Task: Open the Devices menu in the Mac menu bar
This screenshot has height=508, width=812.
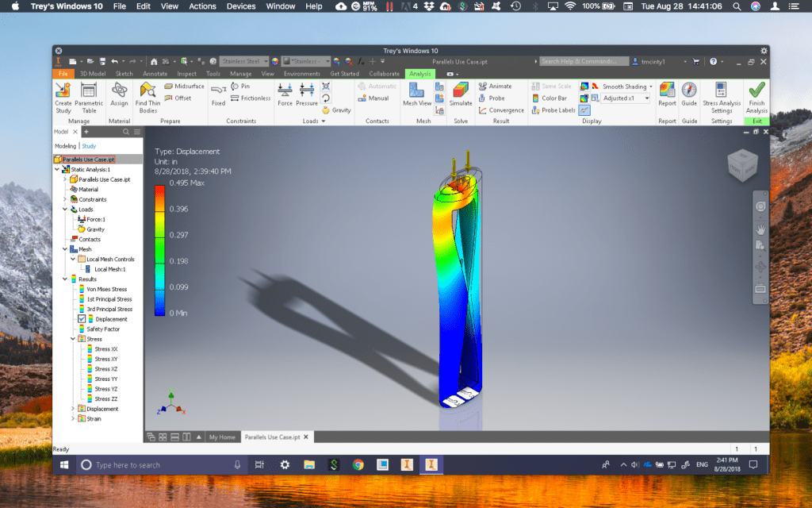Action: [x=241, y=6]
